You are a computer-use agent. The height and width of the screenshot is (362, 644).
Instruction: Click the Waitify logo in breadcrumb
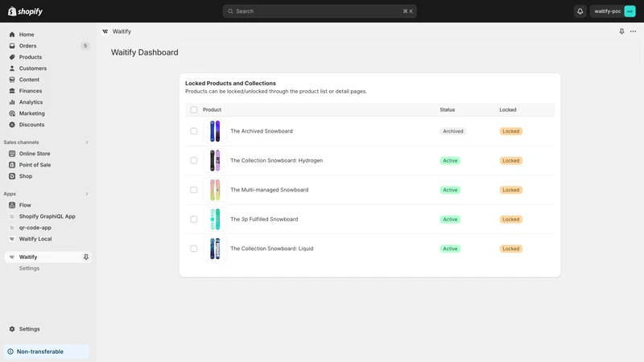[x=105, y=31]
